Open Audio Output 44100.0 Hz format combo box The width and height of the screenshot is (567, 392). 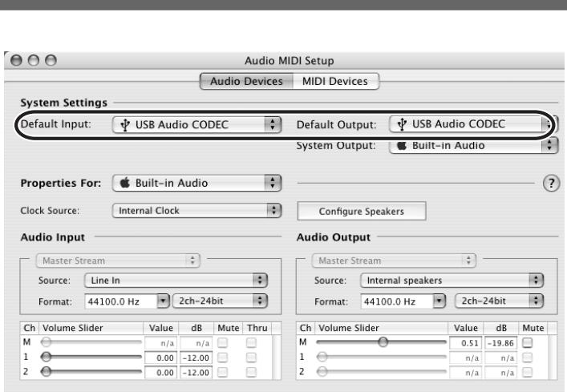coord(403,301)
